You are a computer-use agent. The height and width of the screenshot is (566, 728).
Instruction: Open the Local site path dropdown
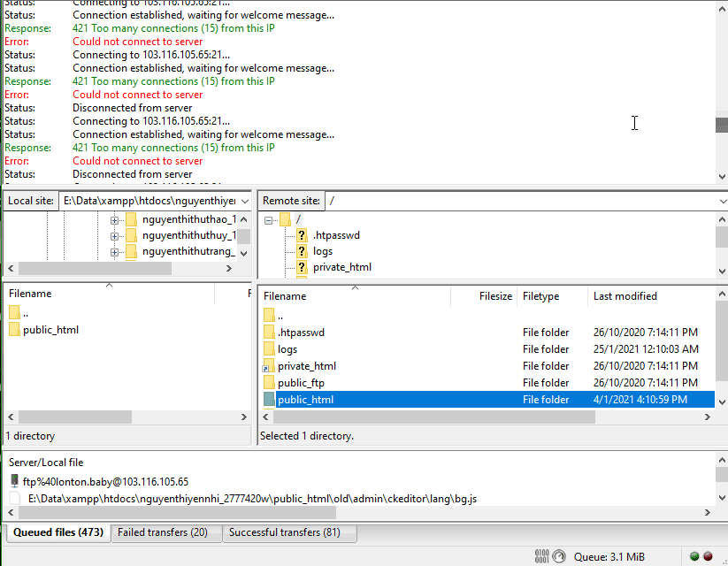pyautogui.click(x=243, y=201)
